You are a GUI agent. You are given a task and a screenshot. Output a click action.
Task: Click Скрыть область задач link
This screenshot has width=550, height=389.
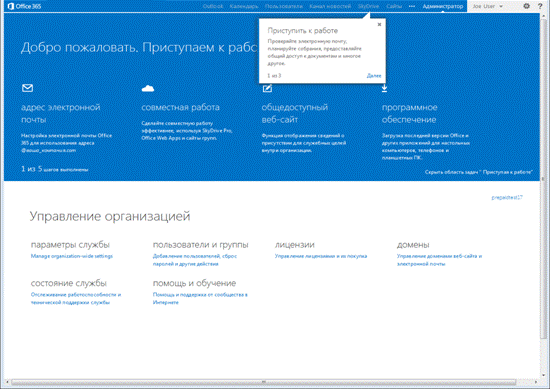(478, 172)
